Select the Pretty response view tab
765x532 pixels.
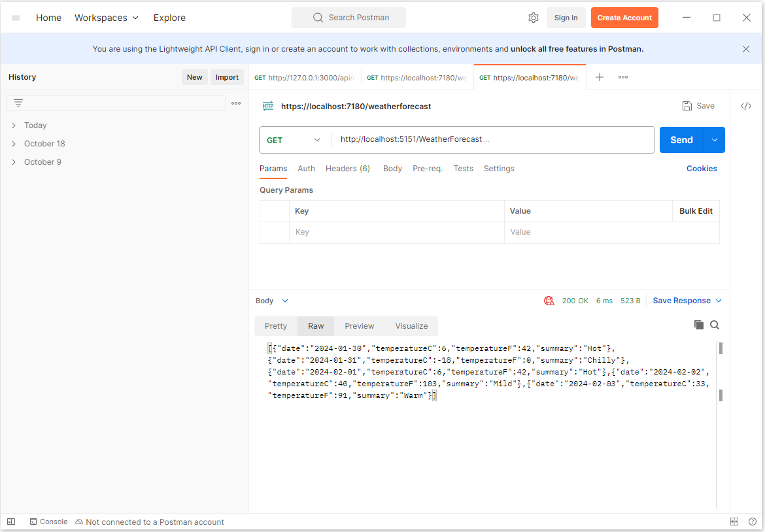(276, 326)
